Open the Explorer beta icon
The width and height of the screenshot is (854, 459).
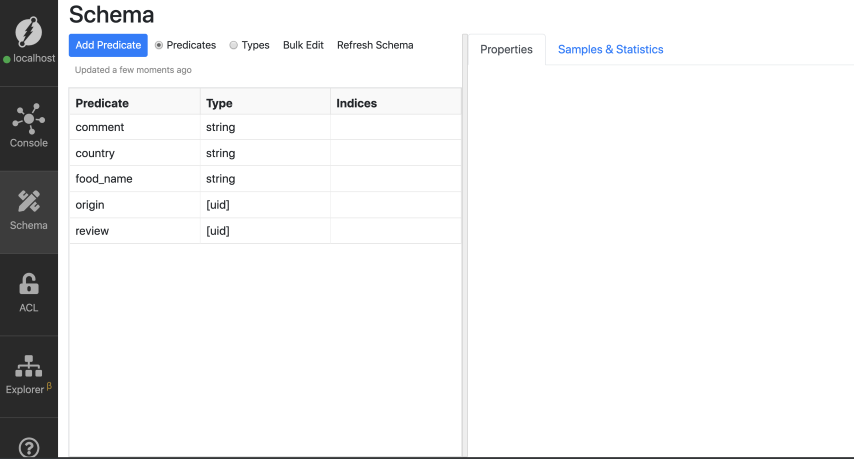[x=29, y=366]
